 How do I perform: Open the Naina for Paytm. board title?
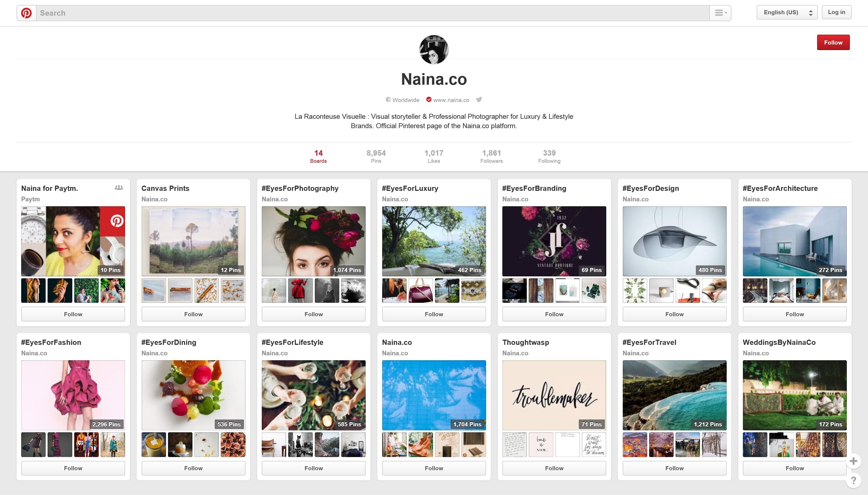coord(49,188)
